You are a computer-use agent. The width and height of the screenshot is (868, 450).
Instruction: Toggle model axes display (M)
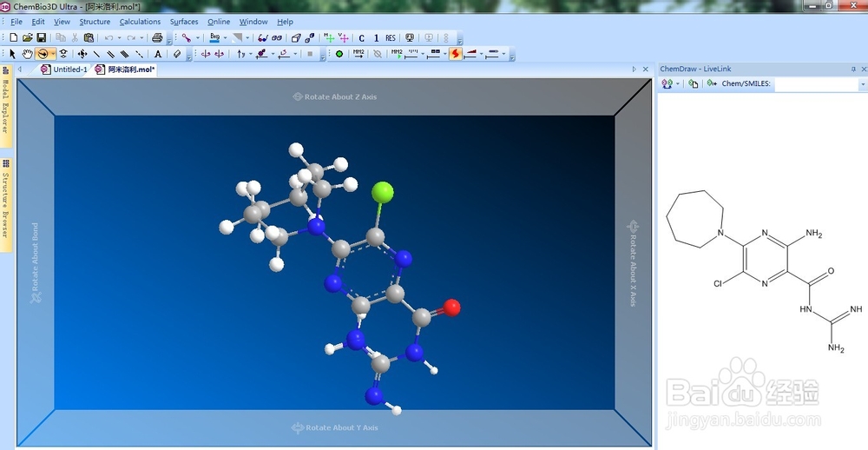pyautogui.click(x=329, y=37)
